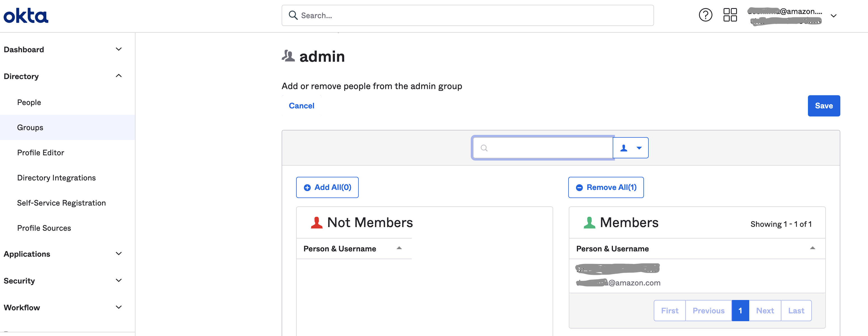Click the top search bar magnifier icon
This screenshot has height=336, width=868.
(x=293, y=15)
